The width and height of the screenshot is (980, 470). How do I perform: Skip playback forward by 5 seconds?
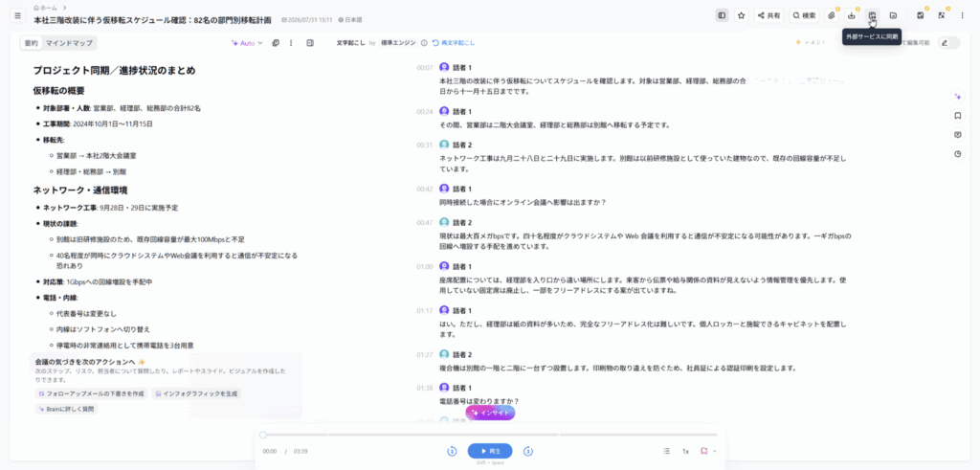click(528, 451)
